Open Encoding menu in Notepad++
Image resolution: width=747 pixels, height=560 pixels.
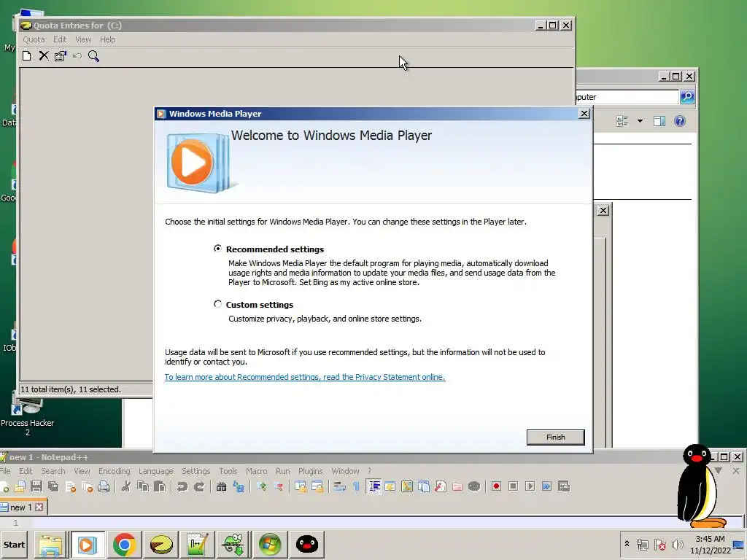[x=115, y=471]
